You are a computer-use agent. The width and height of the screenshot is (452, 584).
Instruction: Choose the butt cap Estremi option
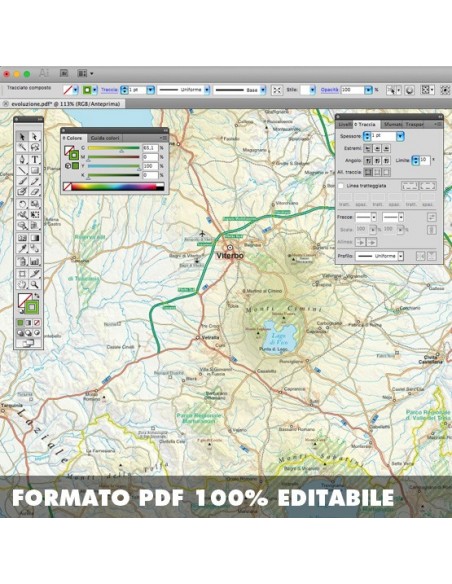tap(368, 149)
